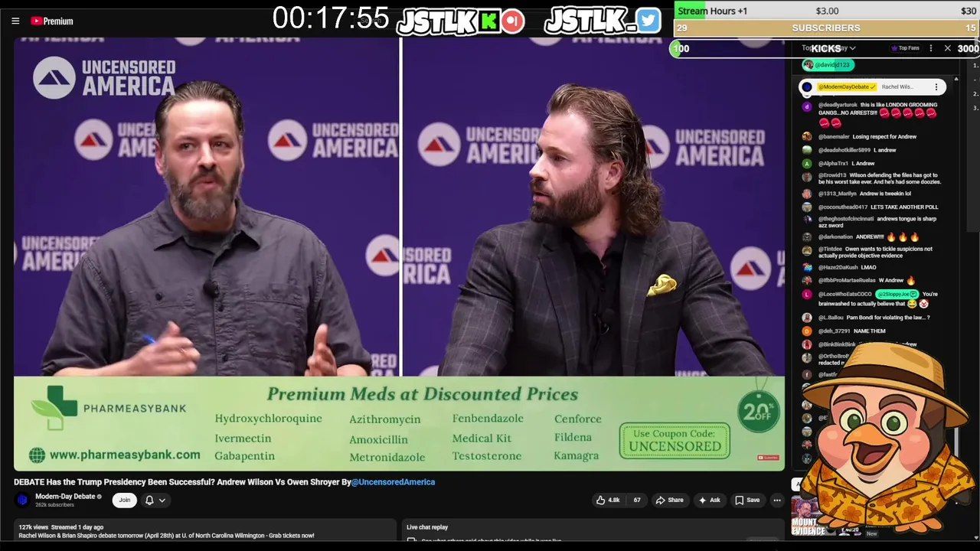
Task: Join the Modern-Day Debate channel membership
Action: tap(125, 500)
